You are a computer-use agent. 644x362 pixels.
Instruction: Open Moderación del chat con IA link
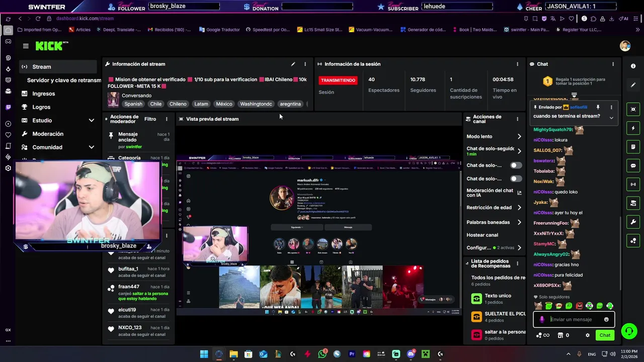coord(493,193)
